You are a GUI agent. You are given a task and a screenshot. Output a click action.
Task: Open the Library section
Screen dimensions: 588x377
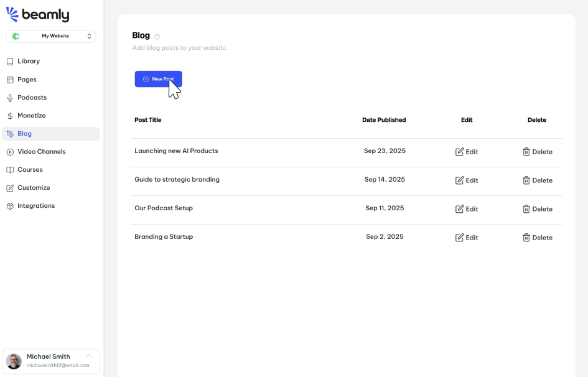click(x=29, y=61)
